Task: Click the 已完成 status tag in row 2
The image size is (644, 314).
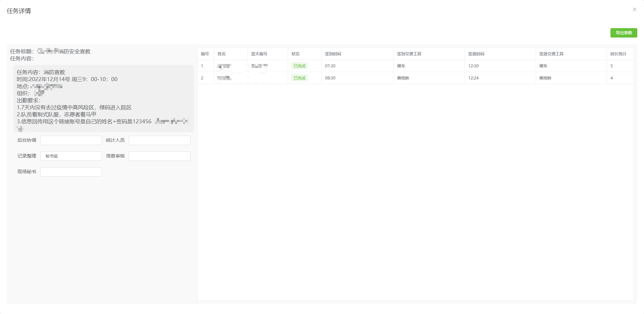Action: click(x=300, y=78)
